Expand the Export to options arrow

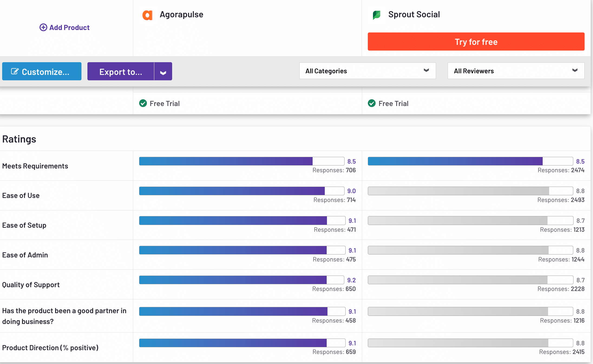[x=163, y=71]
